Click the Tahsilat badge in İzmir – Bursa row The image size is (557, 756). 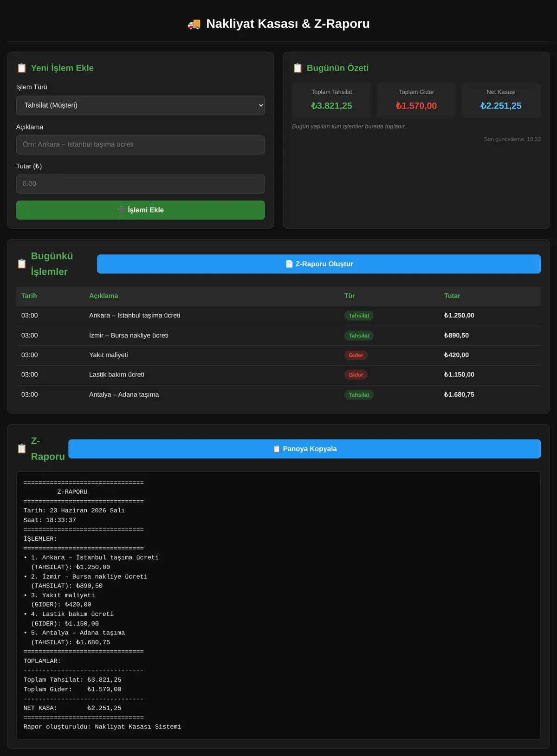(x=359, y=336)
